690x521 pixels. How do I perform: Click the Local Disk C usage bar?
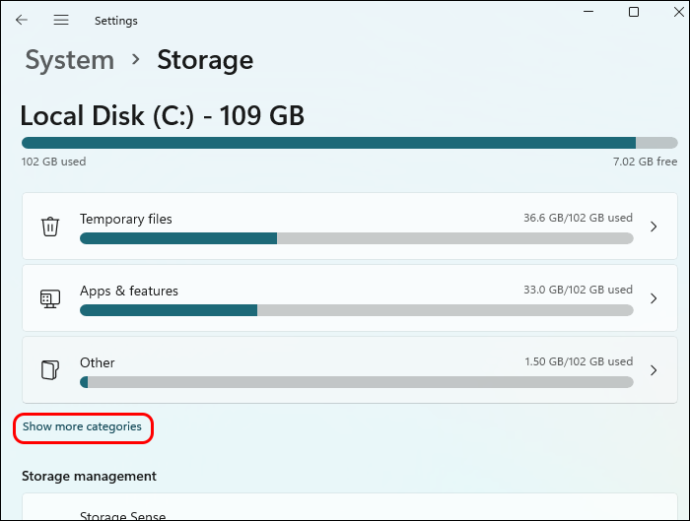(x=349, y=143)
